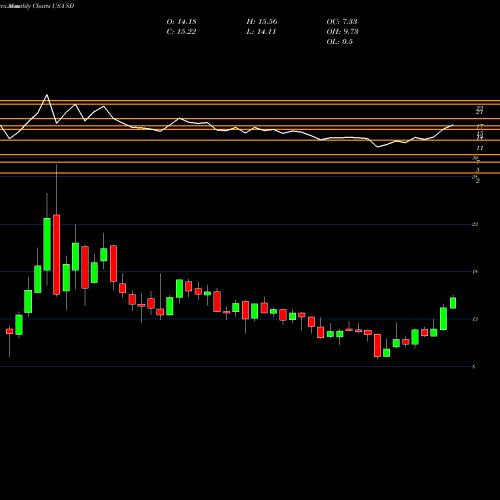Image resolution: width=500 pixels, height=500 pixels.
Task: Click the '11' label on the upper line chart axis
Action: tap(480, 148)
